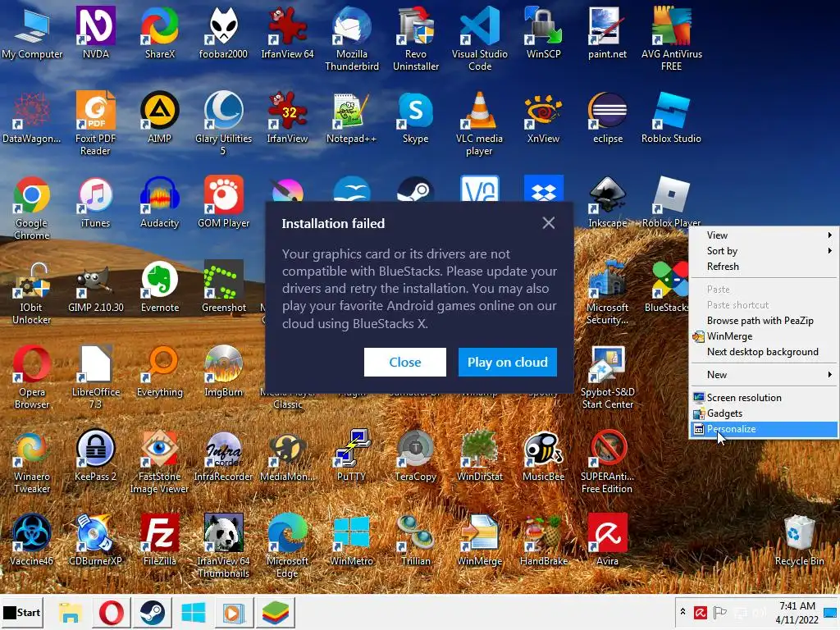The height and width of the screenshot is (630, 840).
Task: Select the Mozilla Thunderbird icon
Action: [351, 39]
